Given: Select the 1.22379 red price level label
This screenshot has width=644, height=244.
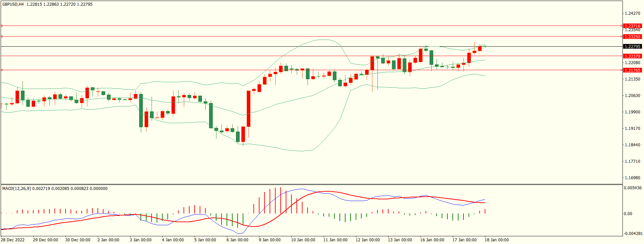Looking at the screenshot, I should [632, 56].
